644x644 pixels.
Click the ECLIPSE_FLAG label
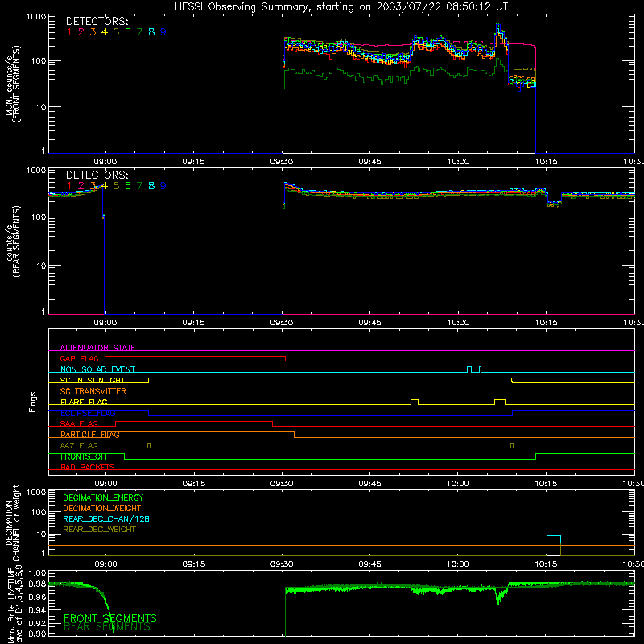pyautogui.click(x=88, y=413)
